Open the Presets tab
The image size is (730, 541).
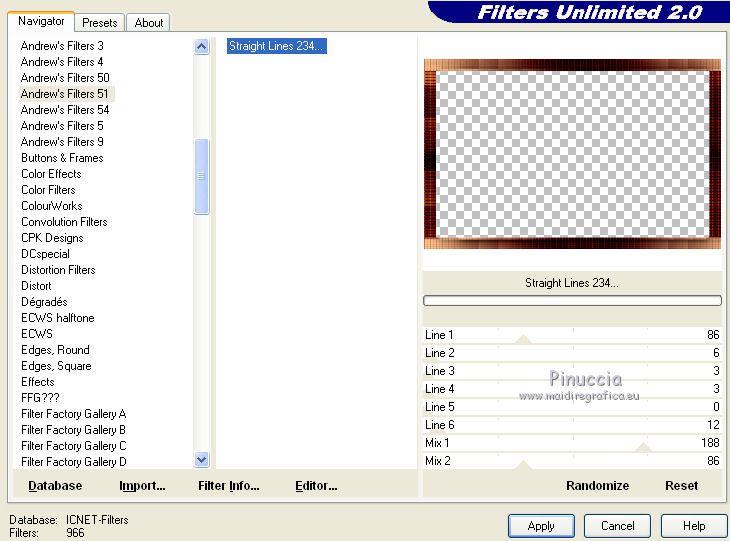(100, 23)
